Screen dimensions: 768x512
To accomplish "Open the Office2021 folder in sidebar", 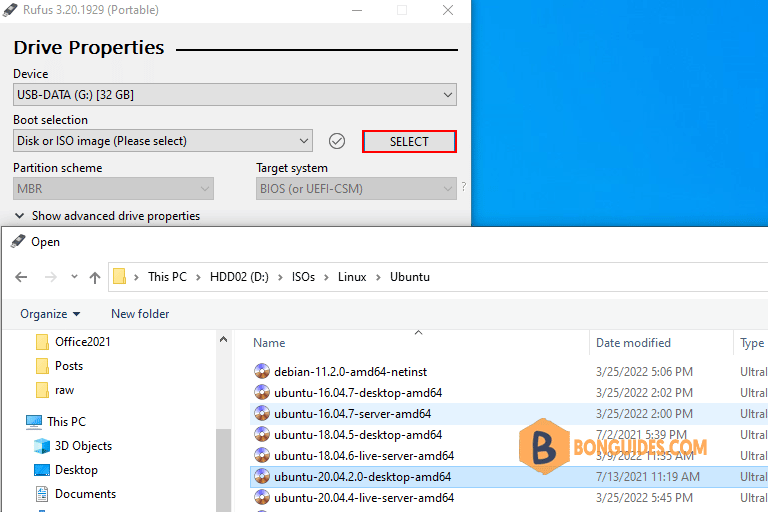I will point(82,342).
